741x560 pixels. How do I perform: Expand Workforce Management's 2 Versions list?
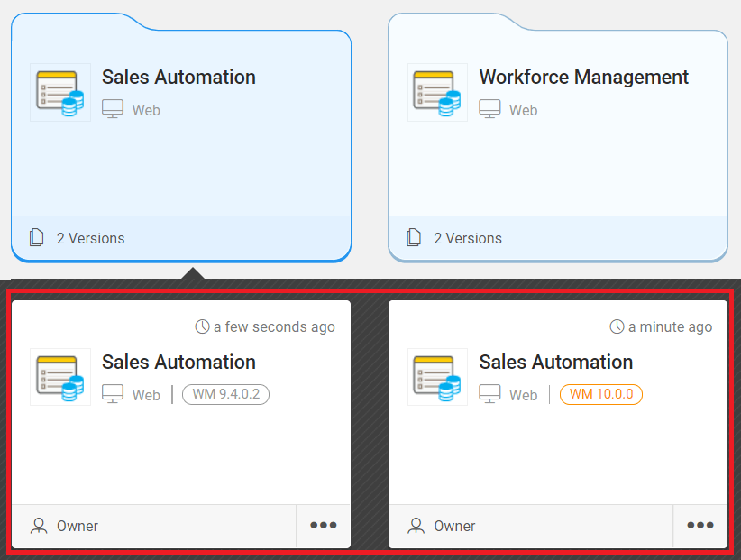467,238
